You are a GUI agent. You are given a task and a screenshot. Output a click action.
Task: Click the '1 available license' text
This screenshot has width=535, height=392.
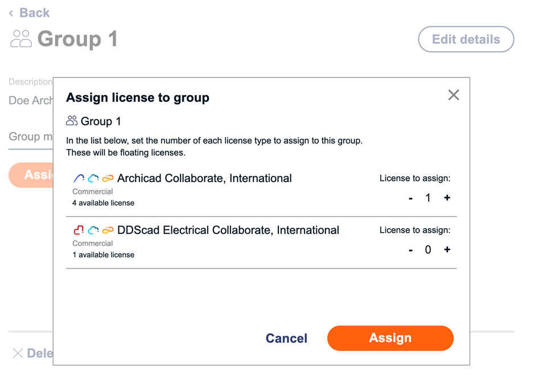tap(104, 255)
